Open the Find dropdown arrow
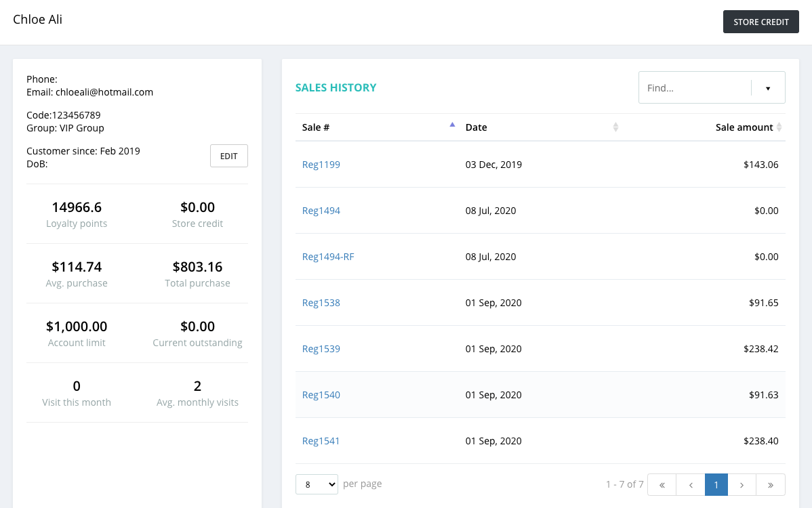 (x=768, y=88)
